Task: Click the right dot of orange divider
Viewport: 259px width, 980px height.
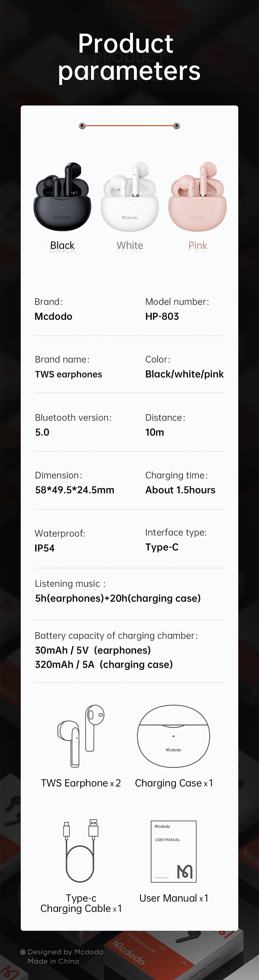Action: [x=177, y=126]
